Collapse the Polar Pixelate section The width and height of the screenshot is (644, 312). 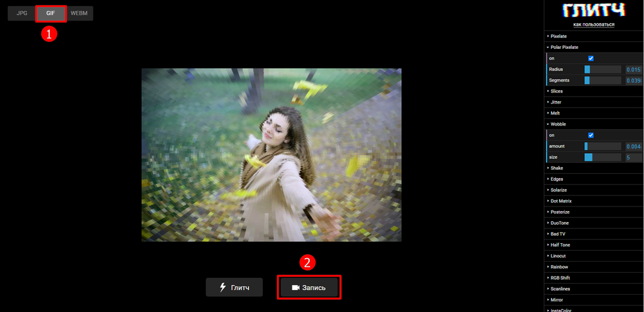[594, 47]
